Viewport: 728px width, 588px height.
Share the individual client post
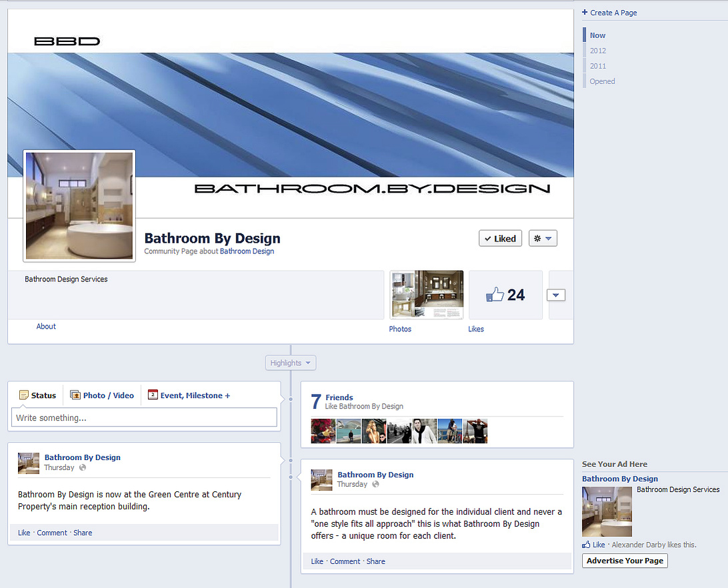point(375,561)
